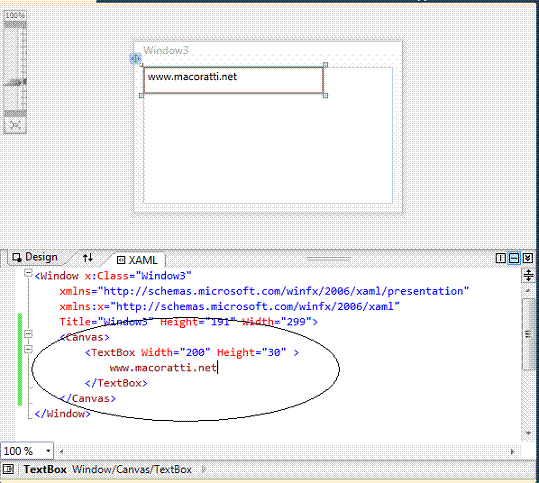Click the bottom-left resize handle of the TextBox

click(x=141, y=95)
